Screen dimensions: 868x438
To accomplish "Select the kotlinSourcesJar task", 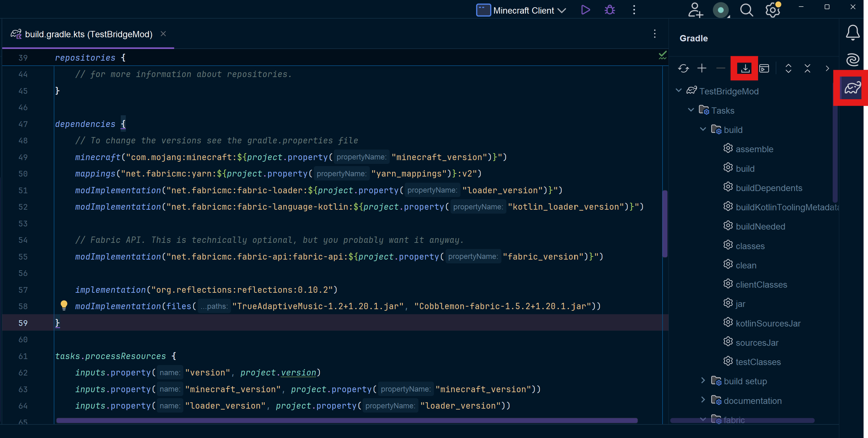I will [768, 323].
